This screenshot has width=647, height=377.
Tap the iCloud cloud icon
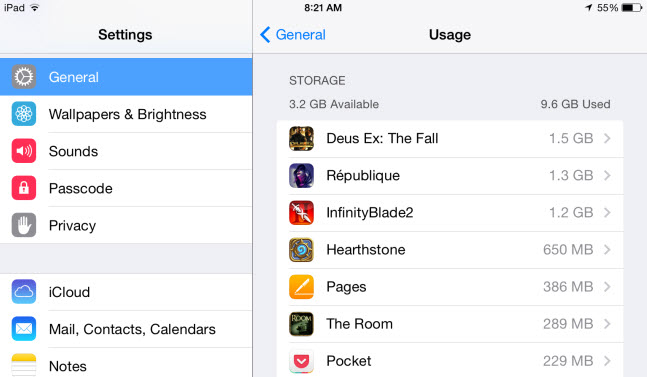(x=24, y=292)
